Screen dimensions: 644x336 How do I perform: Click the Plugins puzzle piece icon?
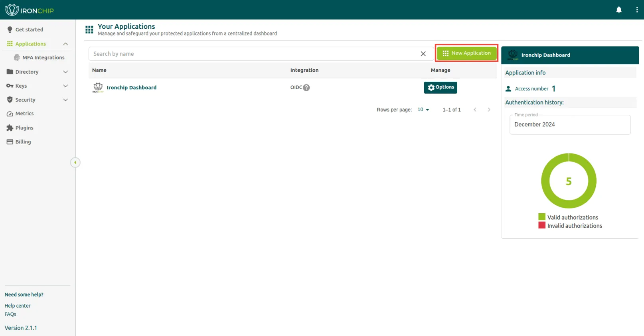pyautogui.click(x=10, y=128)
